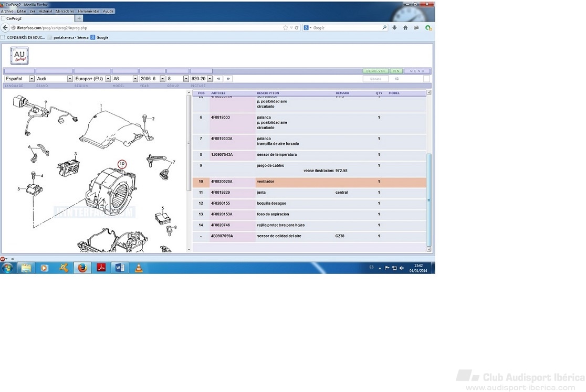
Task: Click the browser back arrow button
Action: tap(5, 28)
